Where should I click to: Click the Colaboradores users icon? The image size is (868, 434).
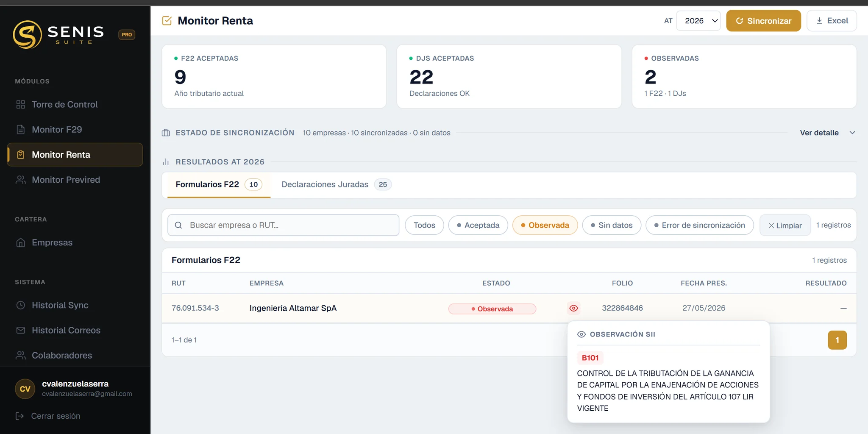[x=20, y=355]
